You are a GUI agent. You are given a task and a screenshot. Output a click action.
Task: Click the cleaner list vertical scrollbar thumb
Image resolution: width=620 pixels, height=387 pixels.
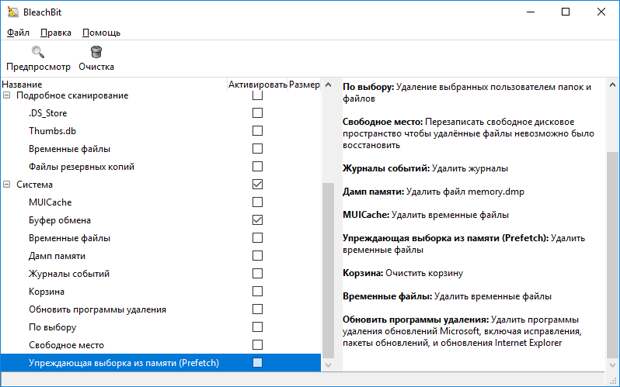tap(328, 270)
